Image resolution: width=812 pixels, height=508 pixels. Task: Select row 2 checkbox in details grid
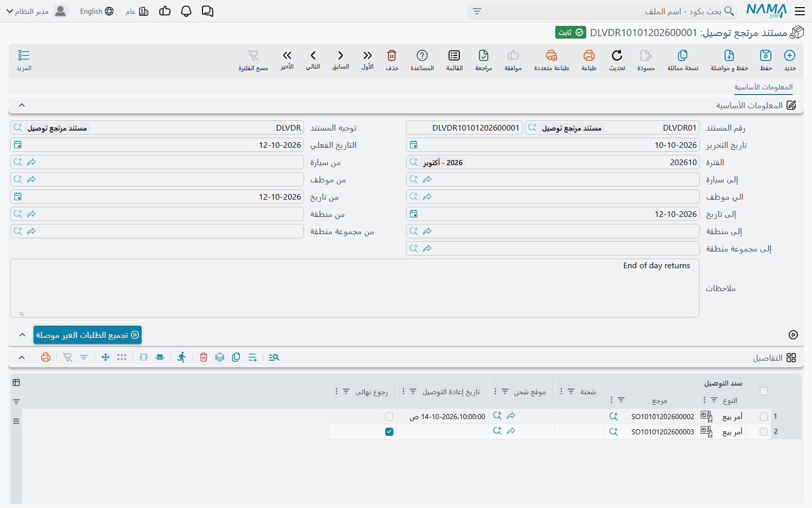[x=764, y=432]
